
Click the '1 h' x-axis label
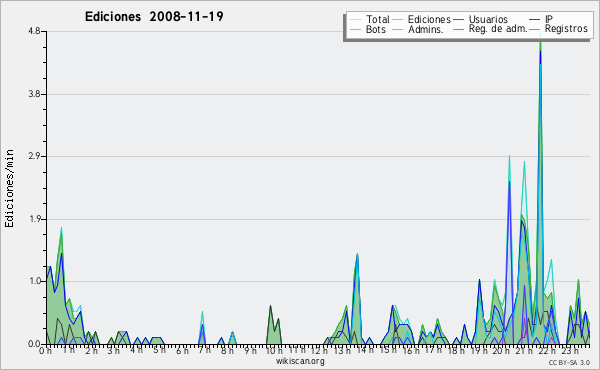click(x=68, y=350)
